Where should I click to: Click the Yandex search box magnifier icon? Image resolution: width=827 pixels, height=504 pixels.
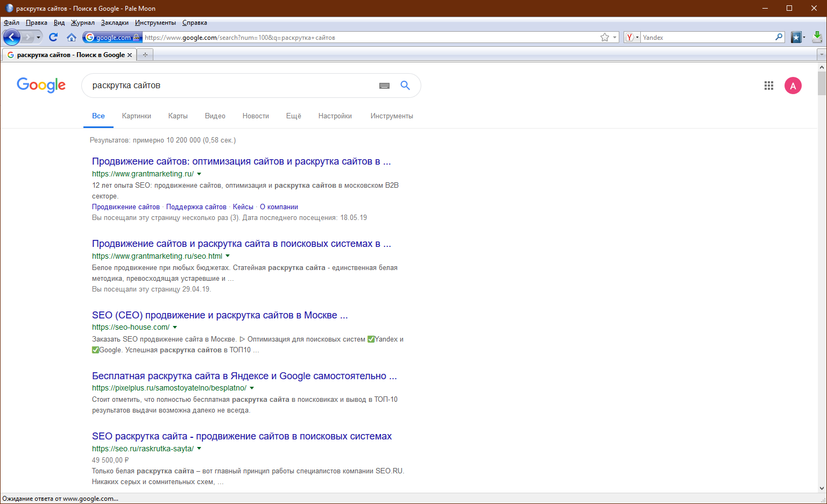[x=779, y=37]
